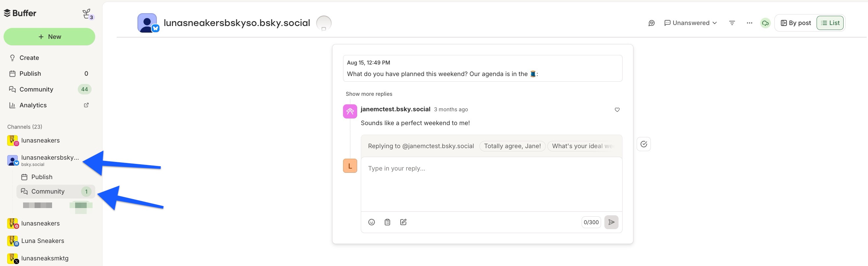The height and width of the screenshot is (266, 868).
Task: Select lunasneakers Instagram channel
Action: 49,141
